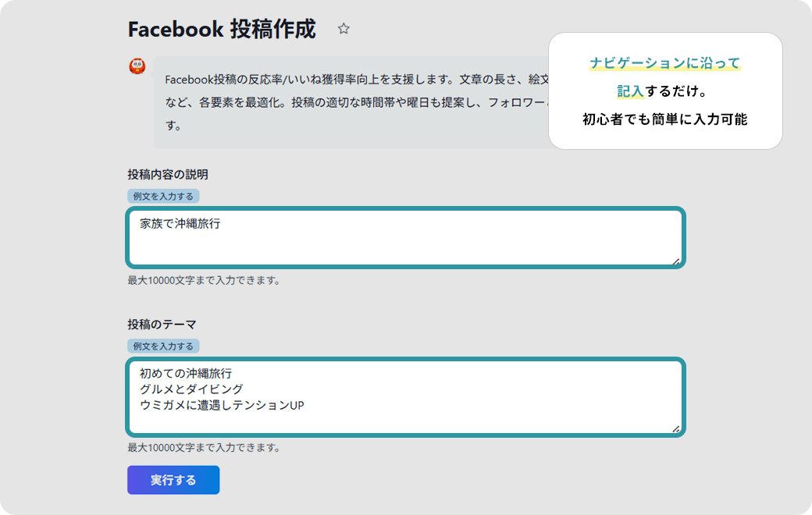The image size is (812, 515).
Task: Place cursor on the グルメとダイビング line
Action: [x=191, y=389]
